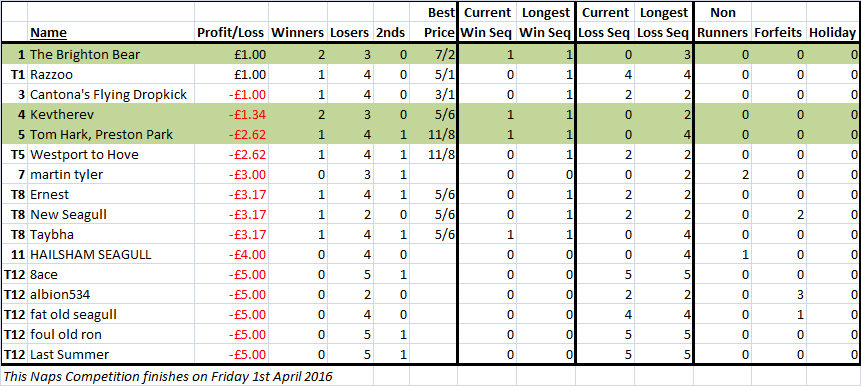This screenshot has width=861, height=386.
Task: Click martin tyler's Non Runners value
Action: (x=723, y=175)
